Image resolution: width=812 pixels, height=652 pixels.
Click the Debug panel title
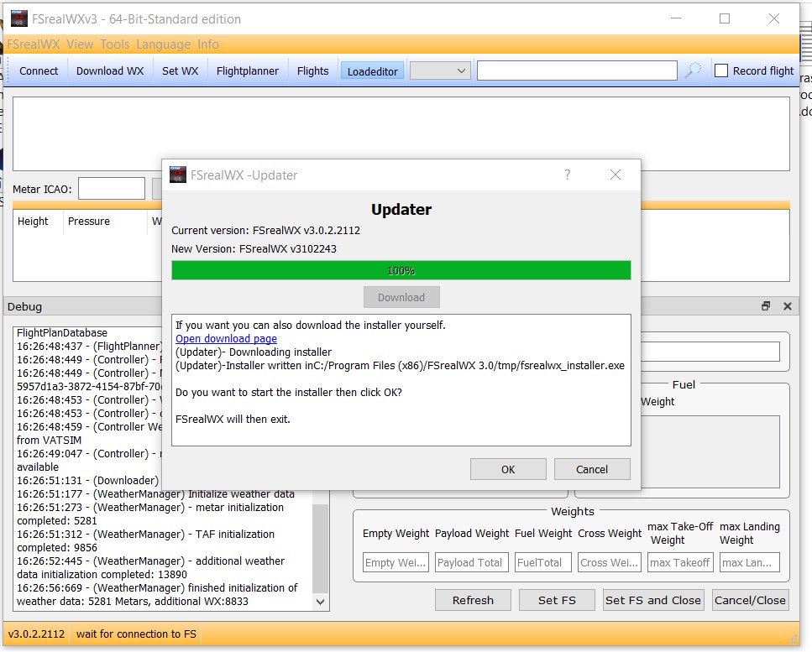click(24, 306)
